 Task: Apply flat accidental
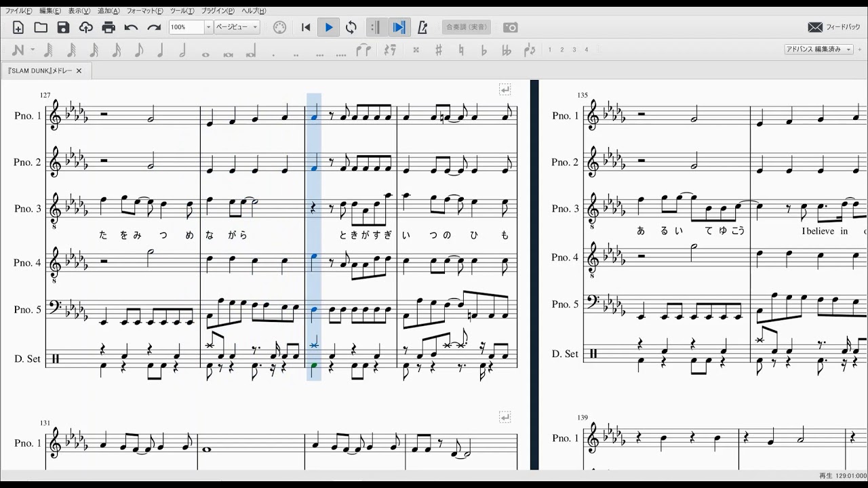(484, 50)
